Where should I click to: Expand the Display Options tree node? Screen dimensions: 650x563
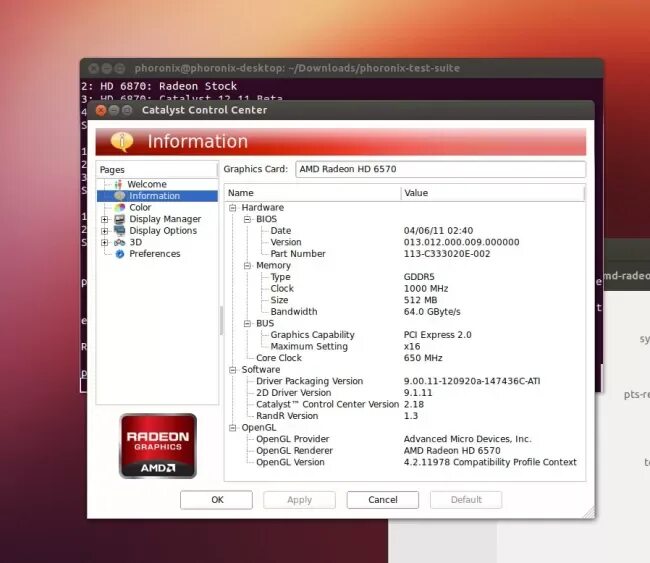(x=105, y=231)
